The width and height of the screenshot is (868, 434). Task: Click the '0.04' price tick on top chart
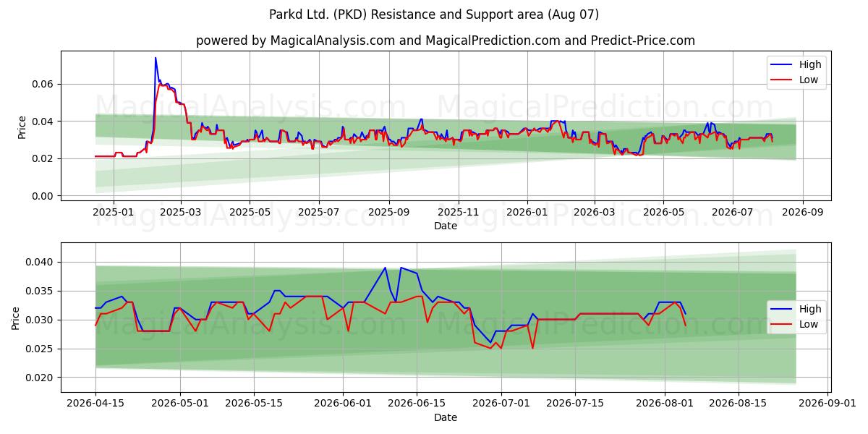coord(43,121)
